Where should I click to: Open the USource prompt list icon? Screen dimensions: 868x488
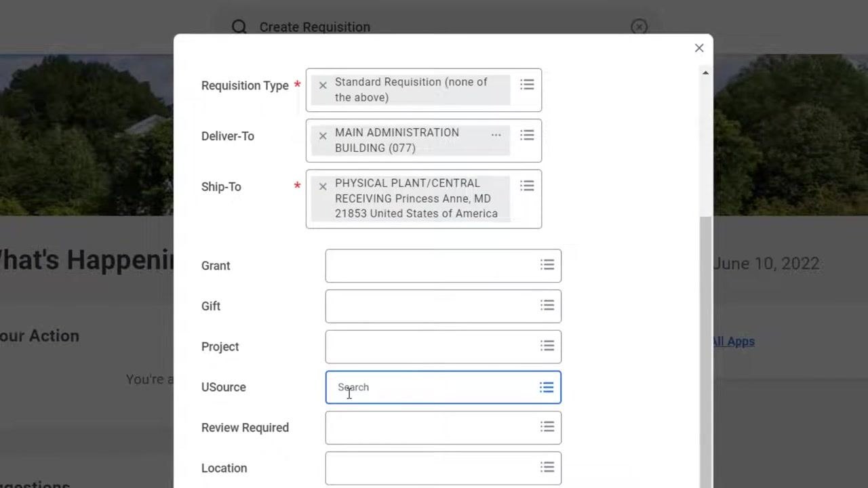tap(547, 388)
